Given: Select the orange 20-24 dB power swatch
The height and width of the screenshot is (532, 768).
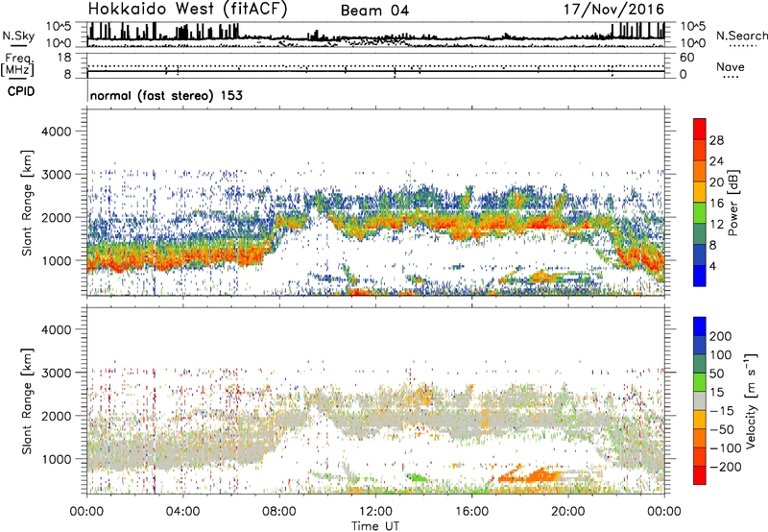Looking at the screenshot, I should (700, 171).
